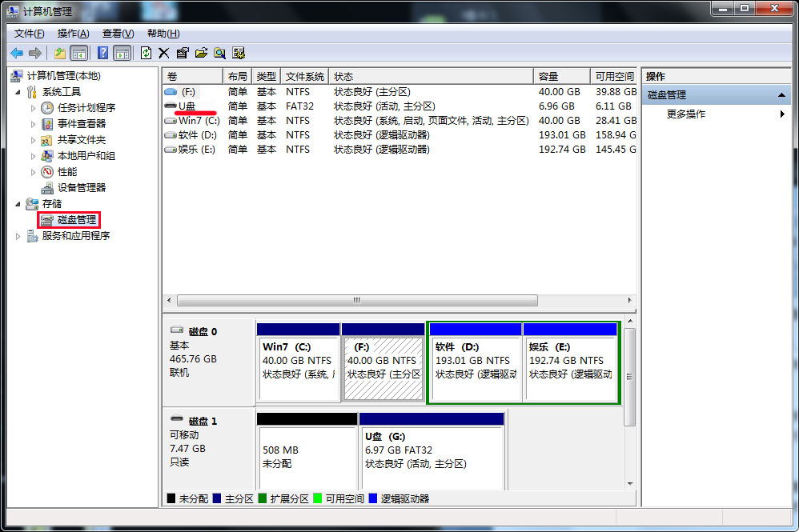
Task: Select 设备管理器 in the tree
Action: pyautogui.click(x=81, y=187)
